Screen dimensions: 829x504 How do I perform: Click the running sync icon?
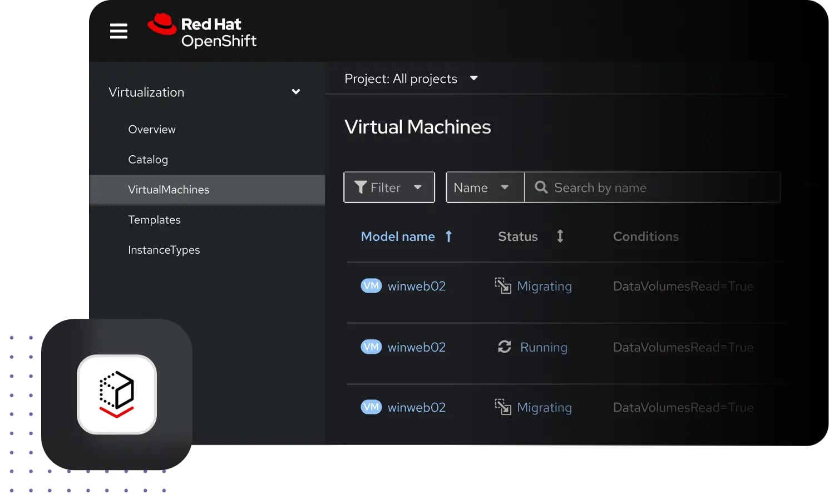tap(505, 347)
